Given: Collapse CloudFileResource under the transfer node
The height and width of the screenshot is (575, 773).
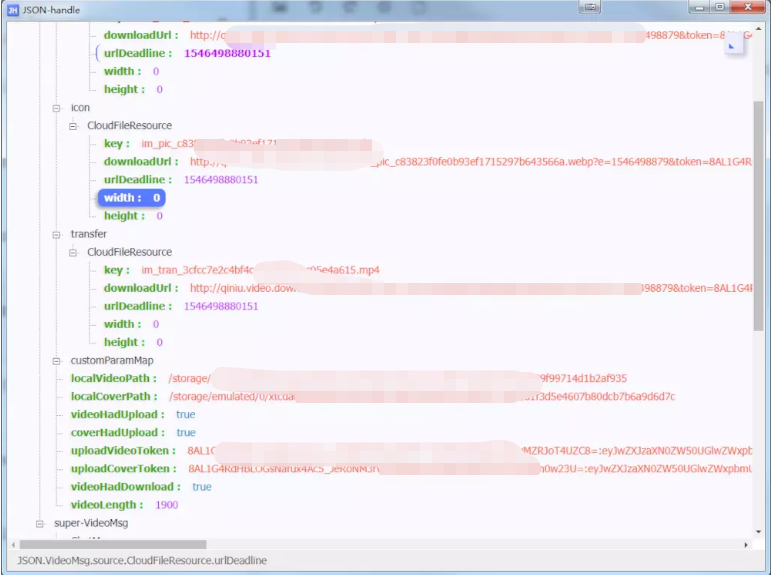Looking at the screenshot, I should pyautogui.click(x=73, y=252).
